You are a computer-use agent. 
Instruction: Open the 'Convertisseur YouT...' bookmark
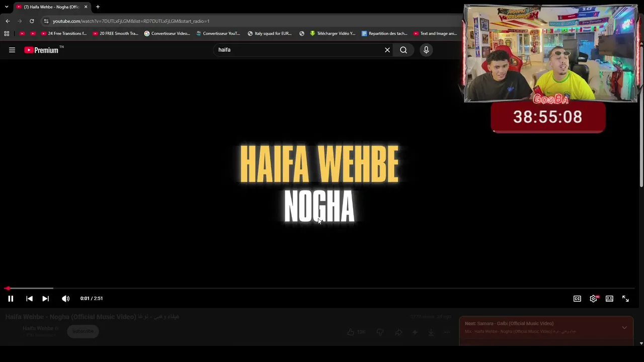click(x=218, y=34)
